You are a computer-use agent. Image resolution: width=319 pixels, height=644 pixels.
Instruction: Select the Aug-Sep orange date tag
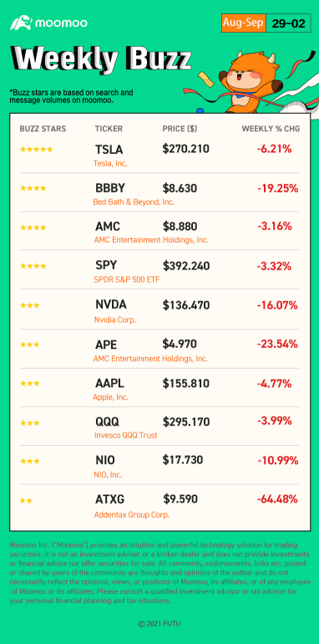[243, 23]
